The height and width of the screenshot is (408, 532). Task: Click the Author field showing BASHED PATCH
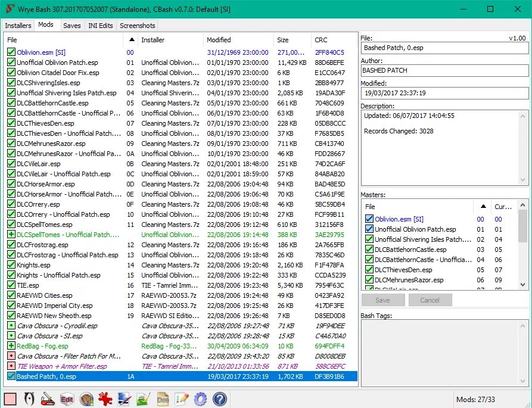444,70
